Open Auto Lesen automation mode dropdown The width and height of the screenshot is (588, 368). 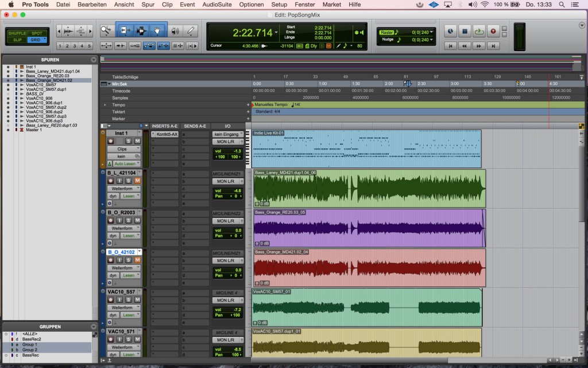coord(127,164)
